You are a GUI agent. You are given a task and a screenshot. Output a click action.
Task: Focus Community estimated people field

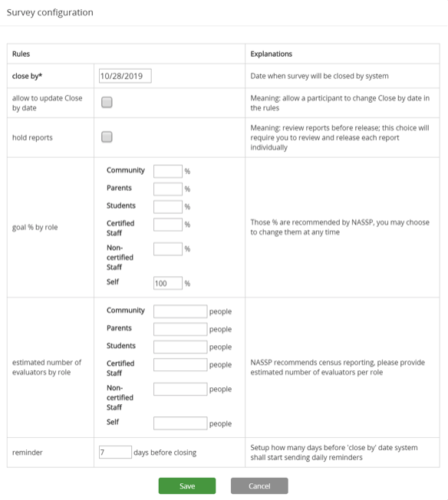[180, 311]
